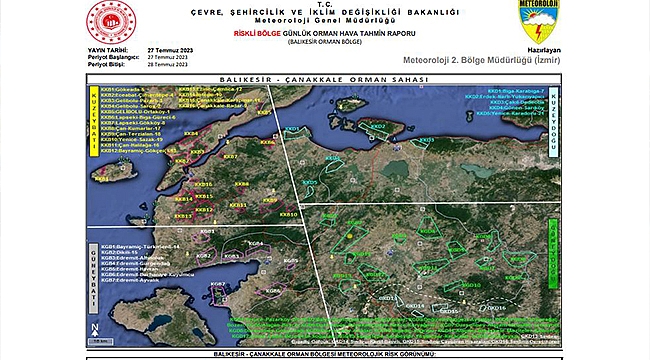Viewport: 650px width, 360px height.
Task: Click Meteoroloji 2. Bölge Müdürlüğü (İzmir) text
Action: click(x=482, y=60)
